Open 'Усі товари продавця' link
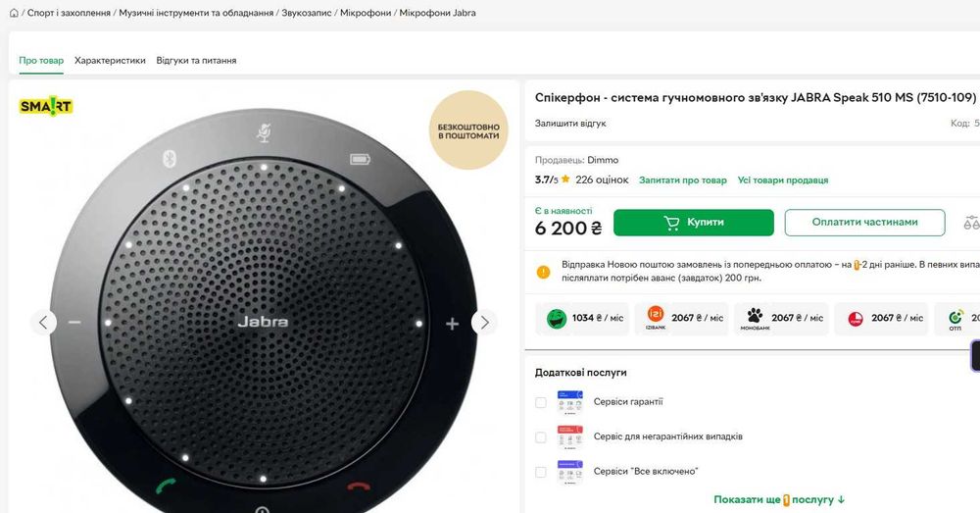Viewport: 980px width, 513px height. point(783,180)
